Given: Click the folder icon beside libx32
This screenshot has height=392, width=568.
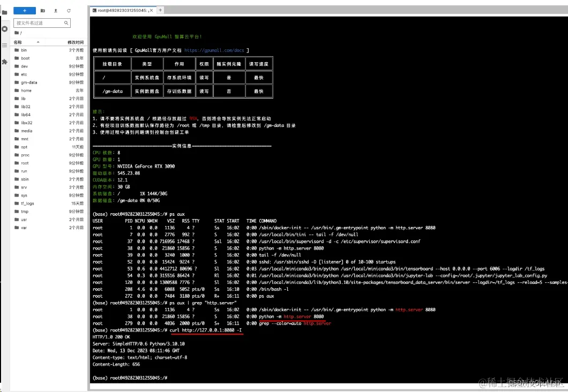Looking at the screenshot, I should pos(17,123).
